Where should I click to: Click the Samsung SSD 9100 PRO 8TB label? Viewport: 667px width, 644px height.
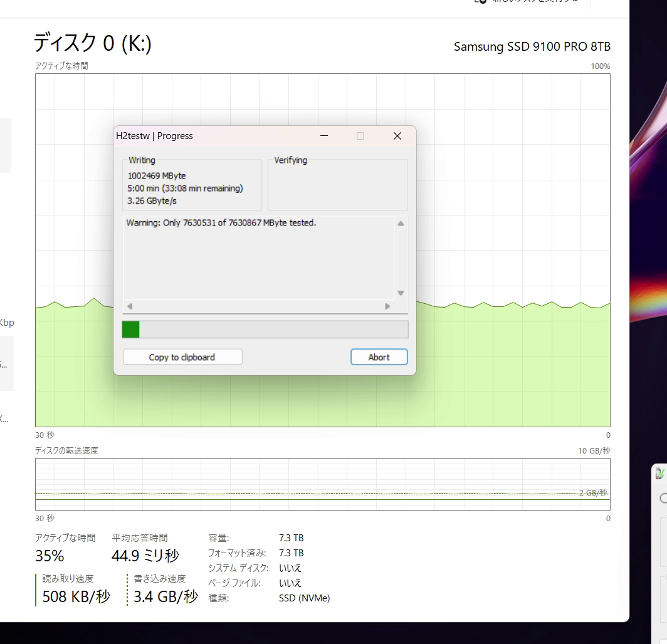coord(532,47)
